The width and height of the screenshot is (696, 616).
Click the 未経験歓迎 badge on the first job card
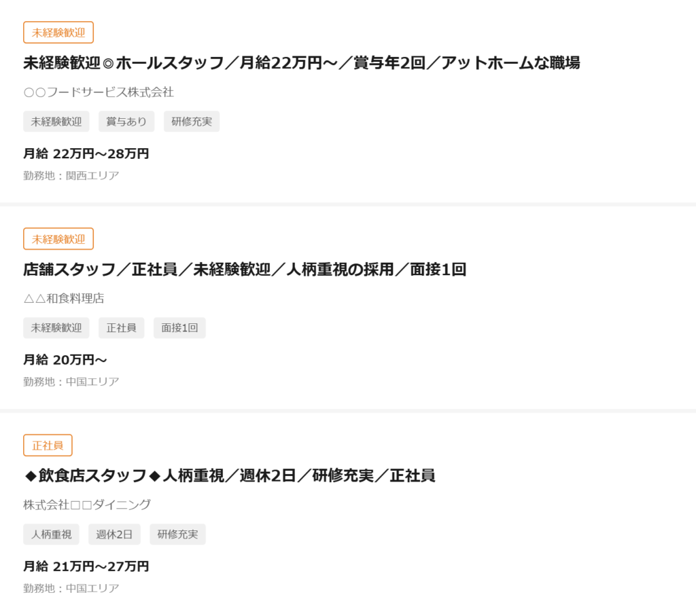pyautogui.click(x=58, y=32)
